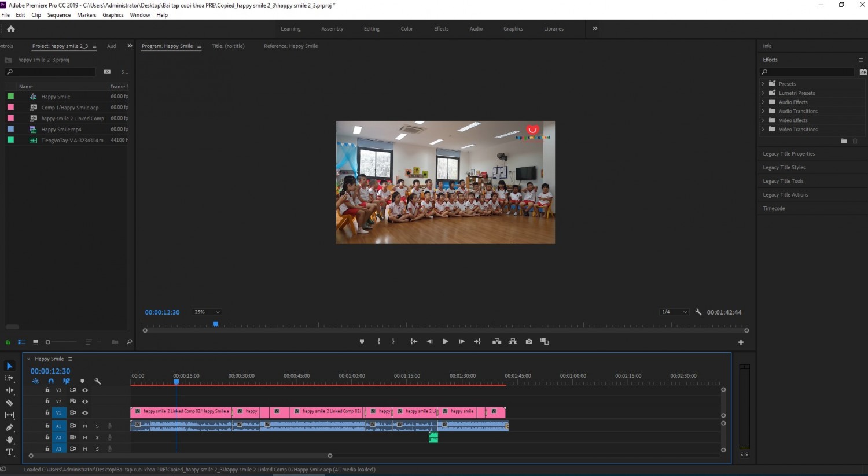Open the playback resolution dropdown showing 1/4
The width and height of the screenshot is (868, 476).
pos(674,312)
